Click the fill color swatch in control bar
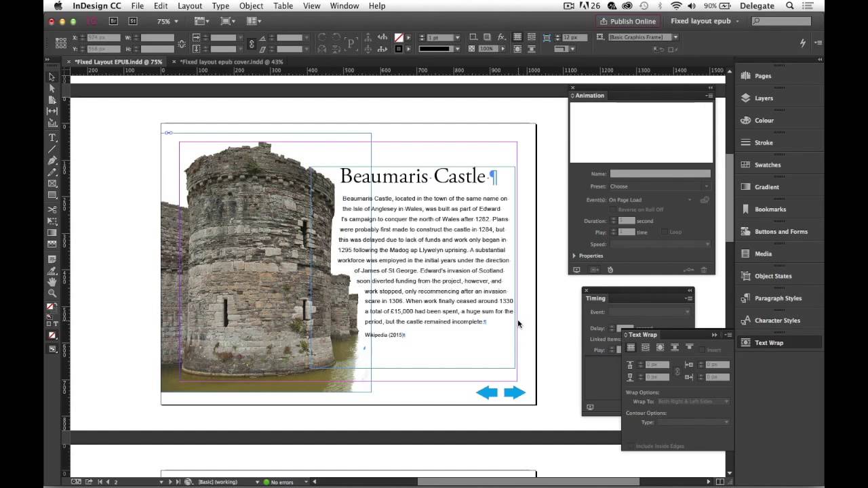The width and height of the screenshot is (868, 488). tap(399, 37)
